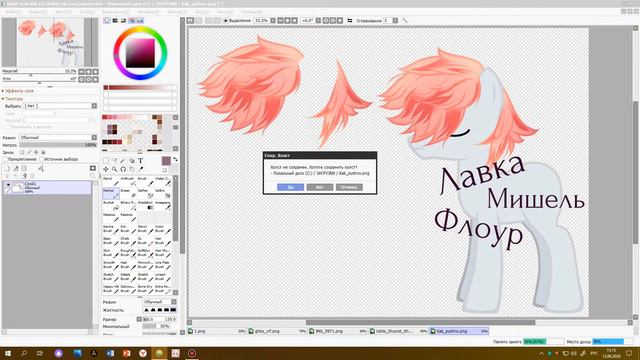The height and width of the screenshot is (360, 640).
Task: Swap foreground and background colors
Action: 175,159
